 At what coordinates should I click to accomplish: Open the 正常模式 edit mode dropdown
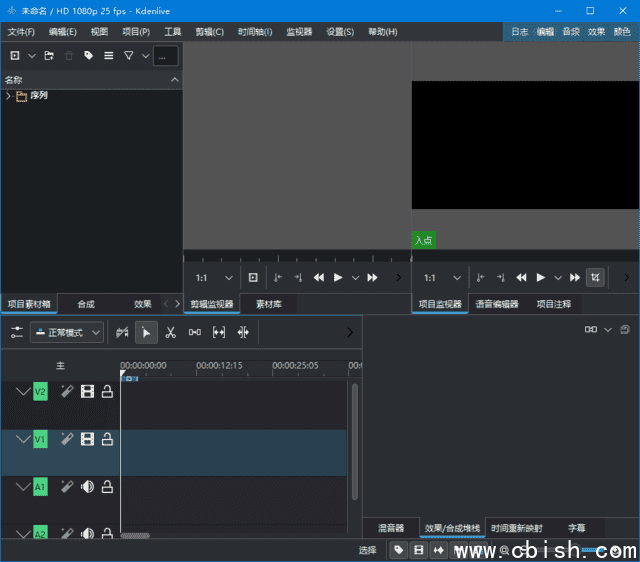67,332
